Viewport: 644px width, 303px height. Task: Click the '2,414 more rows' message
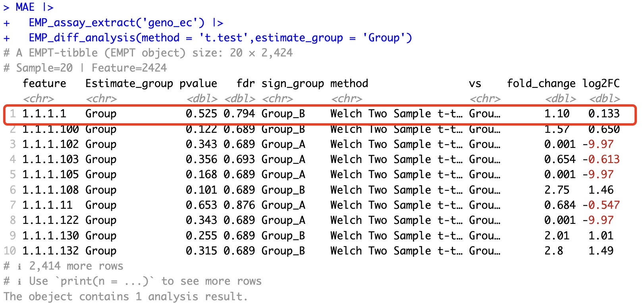click(76, 266)
